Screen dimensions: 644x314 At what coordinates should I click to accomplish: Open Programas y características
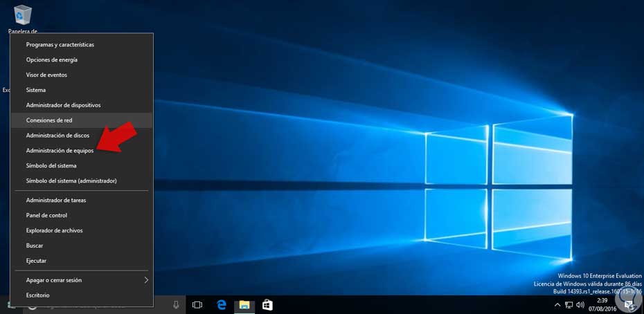[x=81, y=45]
